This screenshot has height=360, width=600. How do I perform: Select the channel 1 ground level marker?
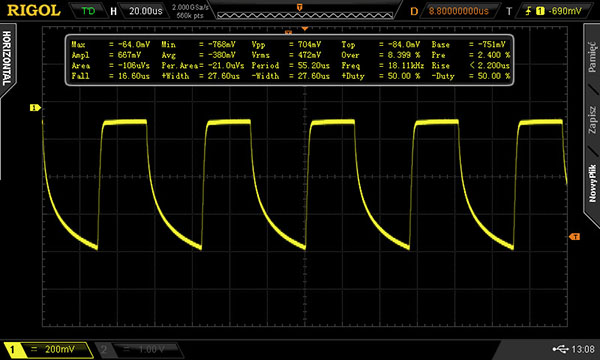[x=35, y=108]
